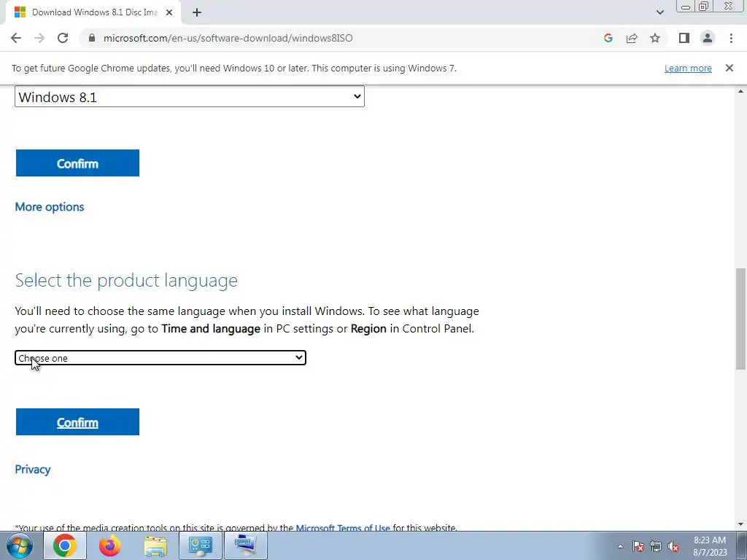Image resolution: width=747 pixels, height=560 pixels.
Task: Open the on-screen keyboard taskbar icon
Action: (x=245, y=545)
